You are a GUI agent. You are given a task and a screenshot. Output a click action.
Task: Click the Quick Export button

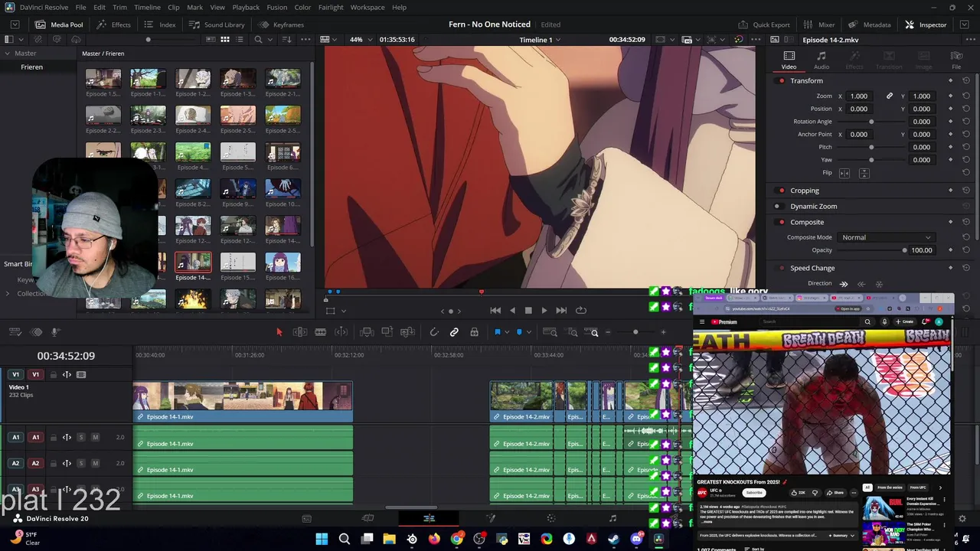tap(763, 24)
